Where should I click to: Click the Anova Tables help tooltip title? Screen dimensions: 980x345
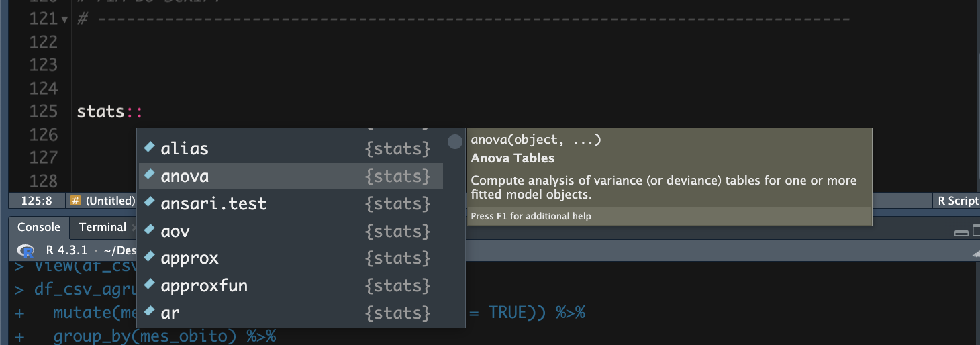[x=512, y=158]
